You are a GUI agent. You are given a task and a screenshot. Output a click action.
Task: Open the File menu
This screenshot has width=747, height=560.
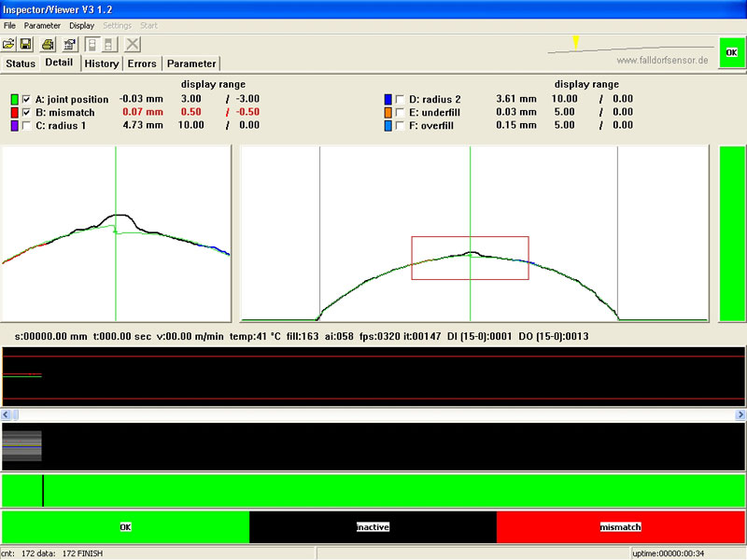[9, 26]
